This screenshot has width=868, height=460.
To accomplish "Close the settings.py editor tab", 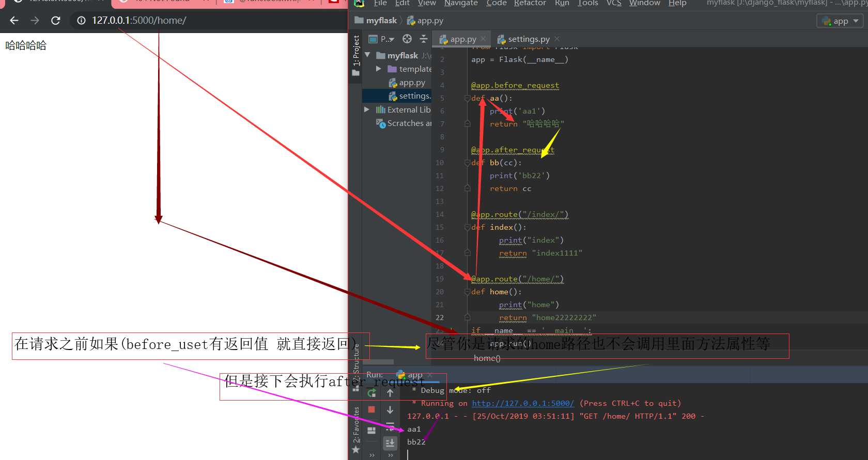I will coord(557,39).
